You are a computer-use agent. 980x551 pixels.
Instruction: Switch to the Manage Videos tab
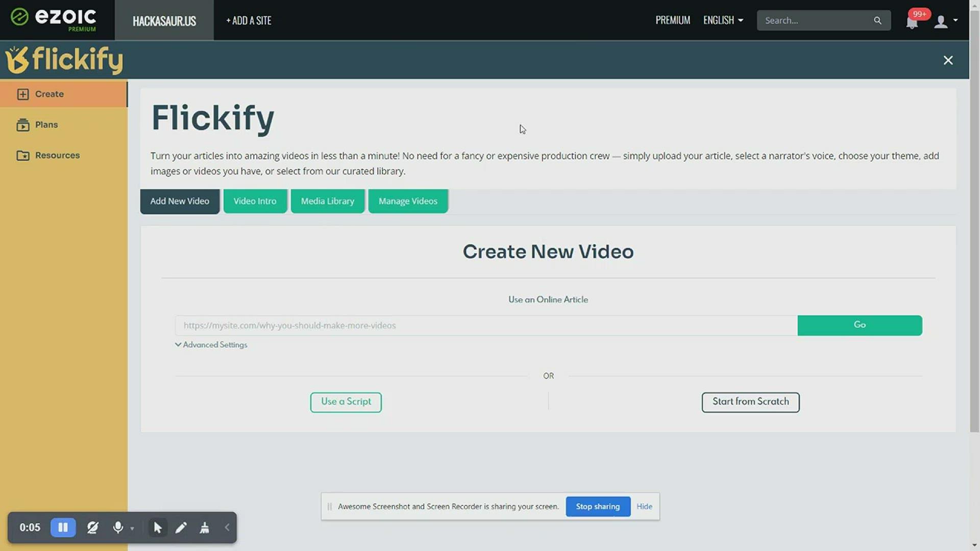click(408, 202)
